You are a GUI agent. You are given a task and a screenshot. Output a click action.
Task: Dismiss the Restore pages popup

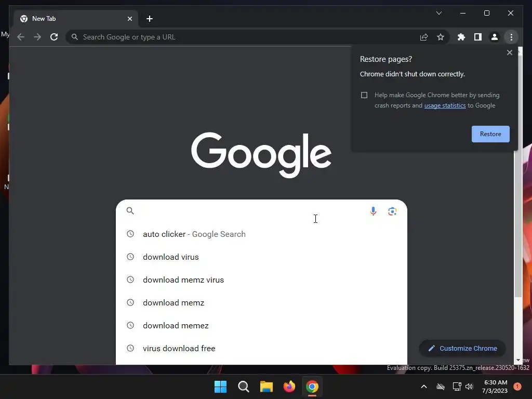pyautogui.click(x=509, y=52)
